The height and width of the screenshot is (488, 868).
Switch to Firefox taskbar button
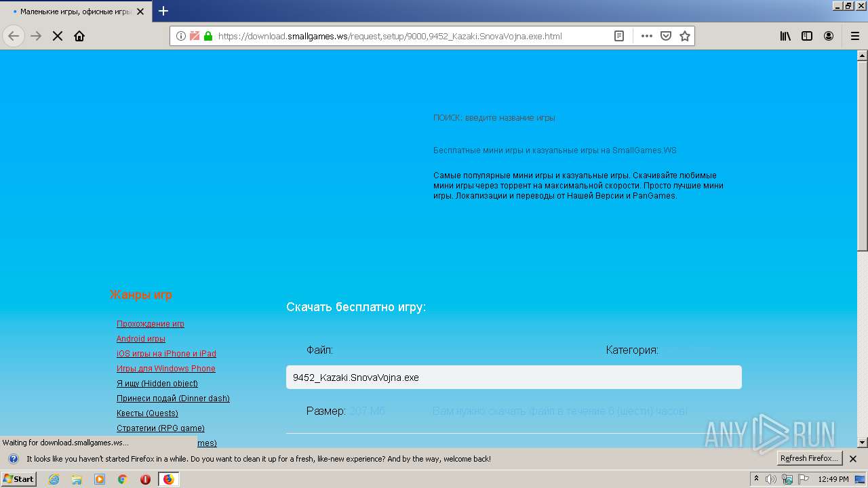pyautogui.click(x=168, y=479)
